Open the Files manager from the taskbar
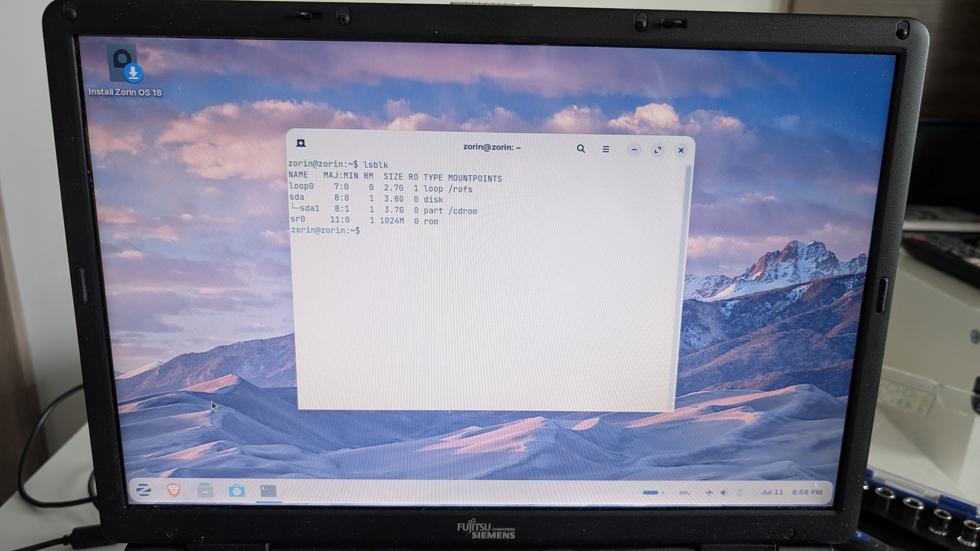Image resolution: width=980 pixels, height=551 pixels. (205, 491)
